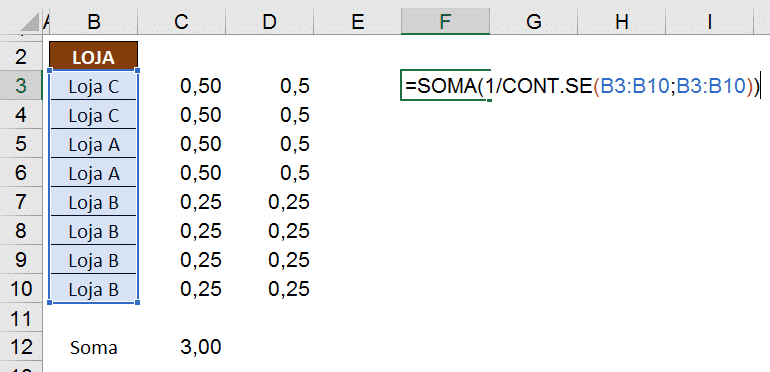Select row 12 header

click(x=21, y=347)
